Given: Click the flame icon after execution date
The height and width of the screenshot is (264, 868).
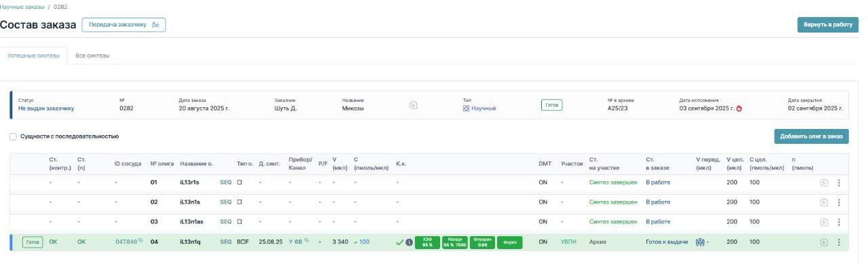Looking at the screenshot, I should point(739,109).
